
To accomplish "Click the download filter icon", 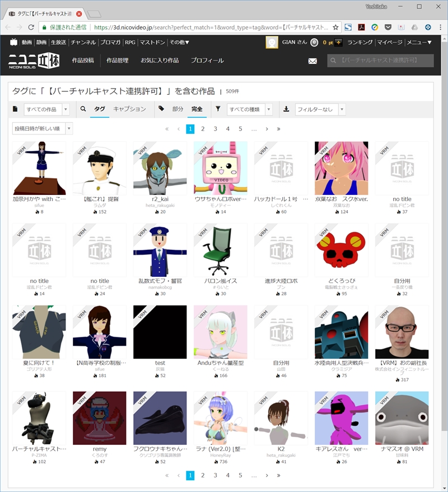I will pyautogui.click(x=286, y=109).
